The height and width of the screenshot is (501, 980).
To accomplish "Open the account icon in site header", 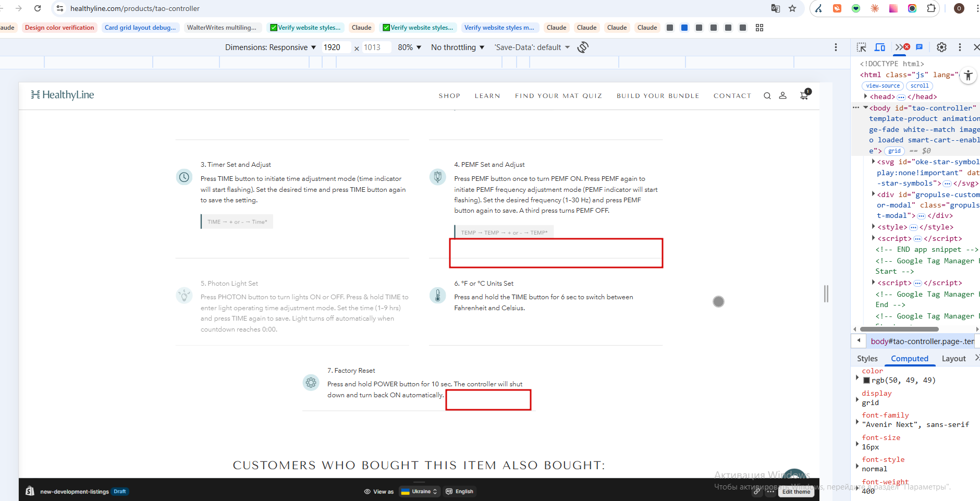I will click(782, 96).
